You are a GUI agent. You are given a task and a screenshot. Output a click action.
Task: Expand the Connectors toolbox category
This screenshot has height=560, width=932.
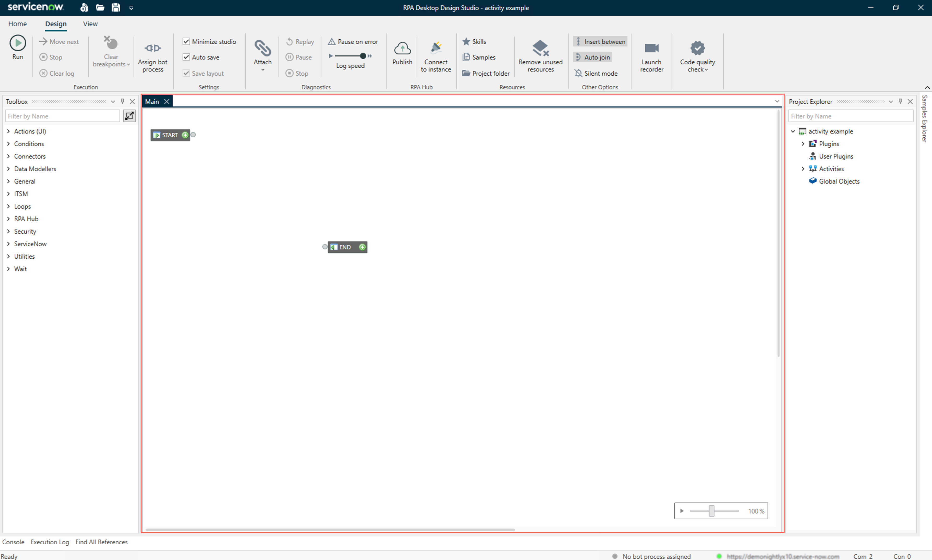pyautogui.click(x=8, y=156)
